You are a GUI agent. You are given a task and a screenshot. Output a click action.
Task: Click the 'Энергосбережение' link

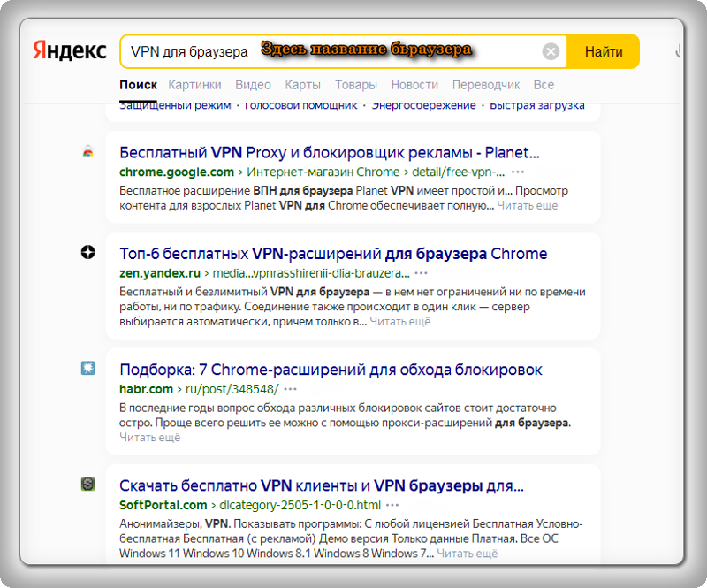click(x=423, y=105)
